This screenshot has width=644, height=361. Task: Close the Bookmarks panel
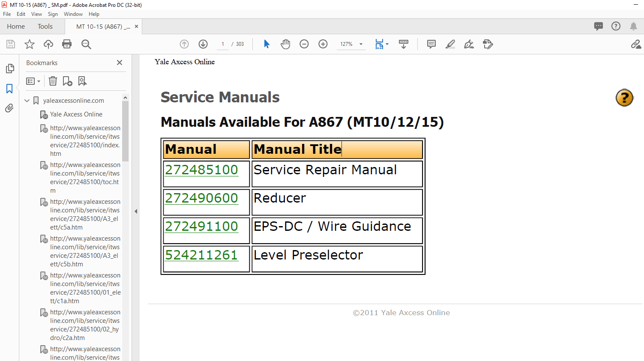point(120,63)
